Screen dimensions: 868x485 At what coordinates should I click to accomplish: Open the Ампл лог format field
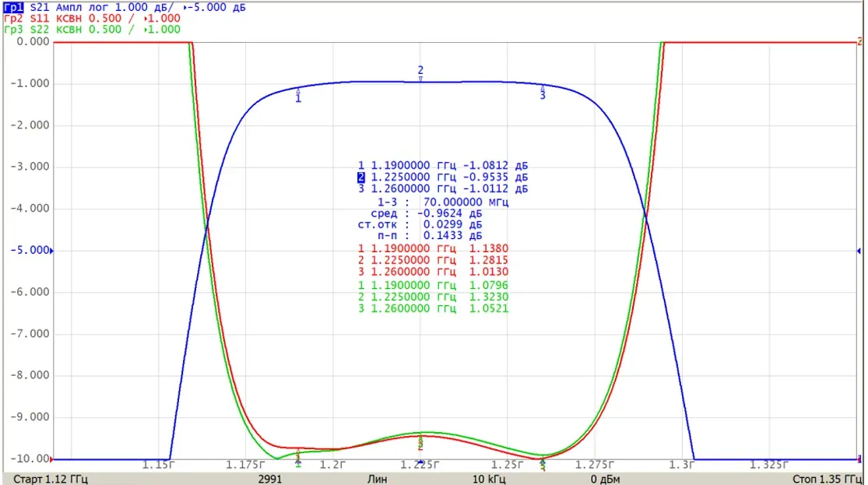[x=83, y=7]
